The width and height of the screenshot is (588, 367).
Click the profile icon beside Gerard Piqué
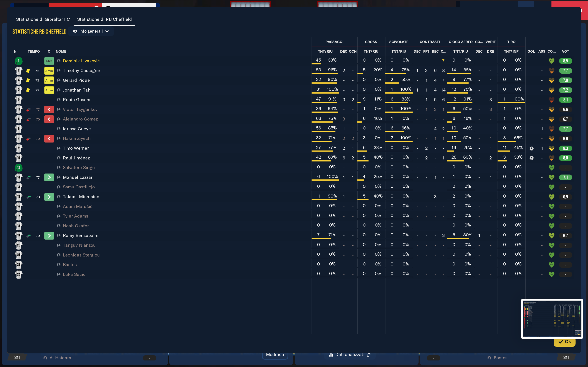coord(59,80)
